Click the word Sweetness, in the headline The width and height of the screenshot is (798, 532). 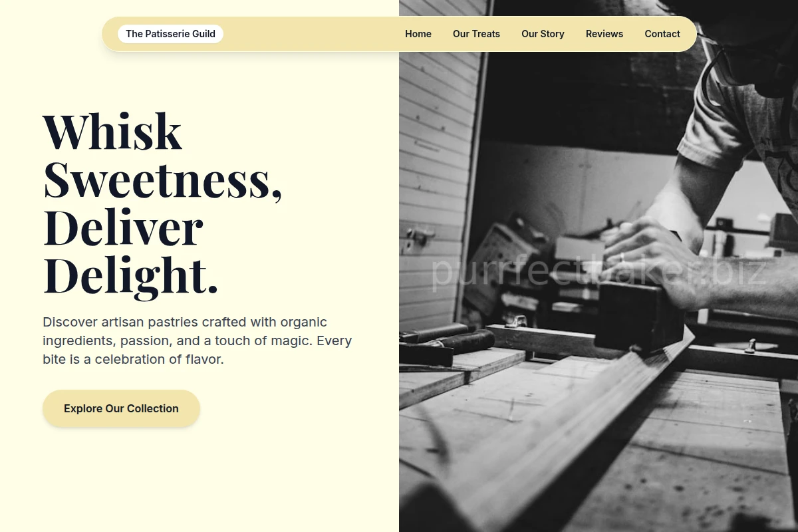click(x=163, y=180)
